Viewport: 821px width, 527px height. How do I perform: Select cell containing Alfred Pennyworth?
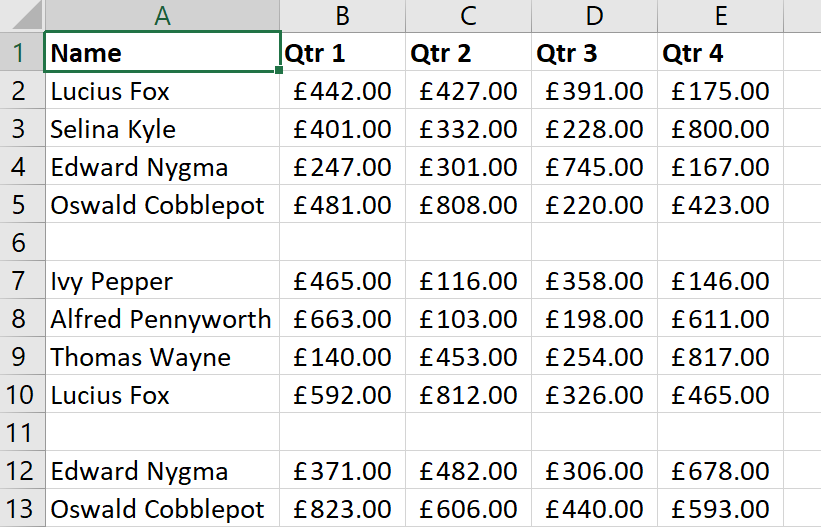click(162, 318)
